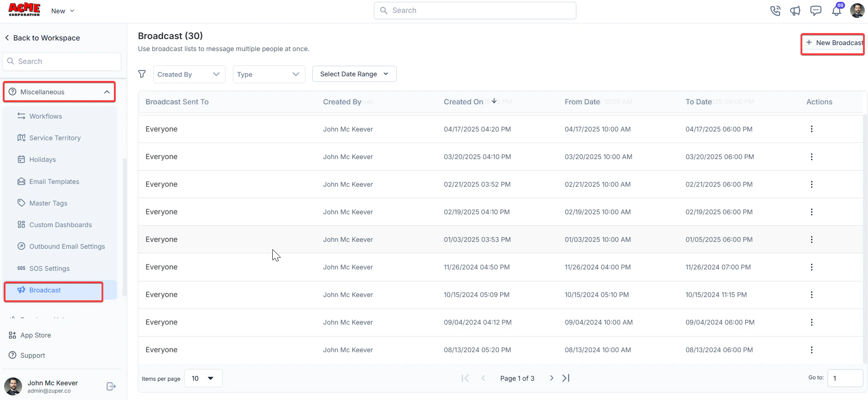Click the first page arrow
The height and width of the screenshot is (400, 868).
pos(465,378)
